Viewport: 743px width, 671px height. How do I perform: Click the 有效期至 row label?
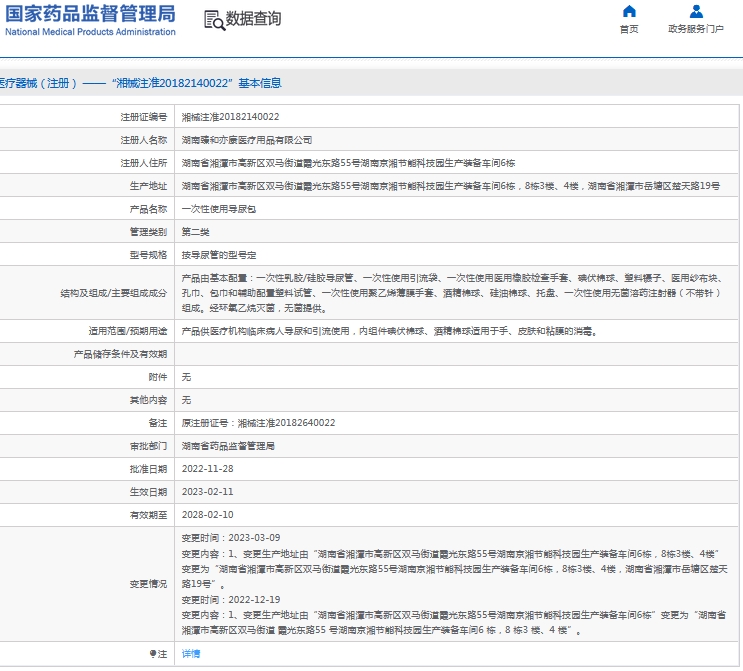(x=148, y=515)
